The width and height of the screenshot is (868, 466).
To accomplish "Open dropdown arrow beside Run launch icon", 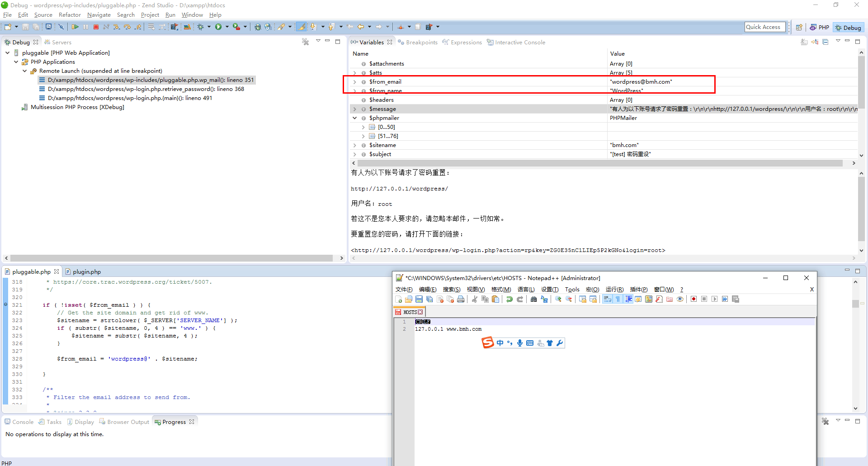I will tap(227, 27).
